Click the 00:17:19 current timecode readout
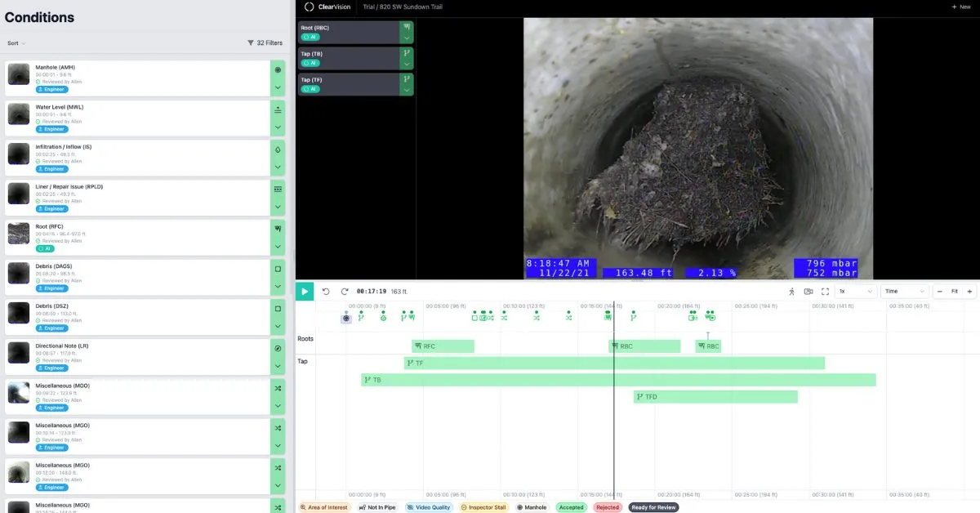The height and width of the screenshot is (513, 980). point(372,292)
